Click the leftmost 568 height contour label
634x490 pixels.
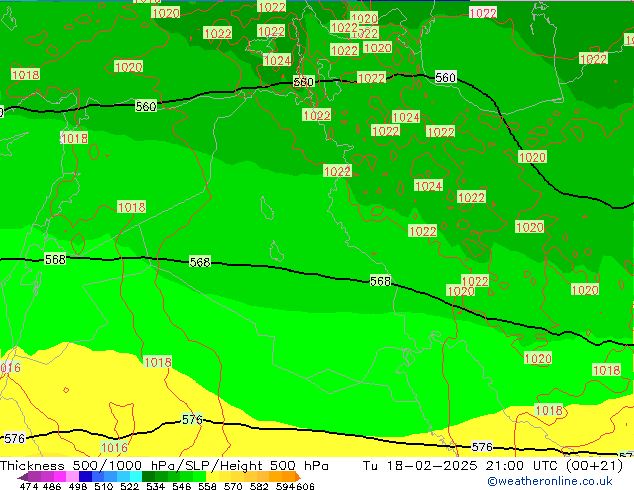point(55,259)
